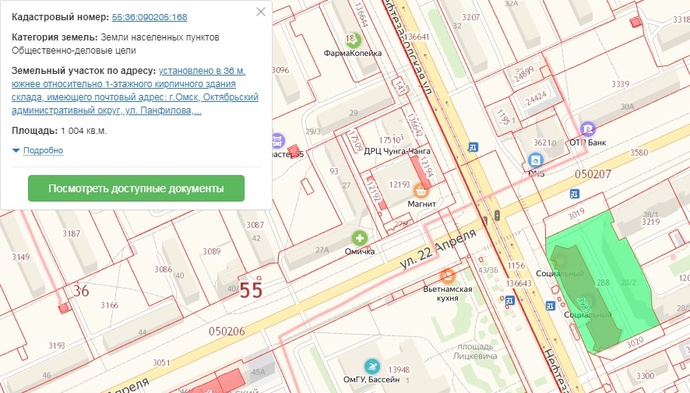Select the DNS store marker

coord(536,160)
